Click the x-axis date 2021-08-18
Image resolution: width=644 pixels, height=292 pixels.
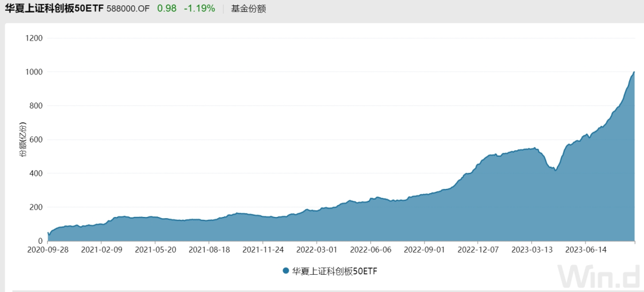click(x=209, y=249)
